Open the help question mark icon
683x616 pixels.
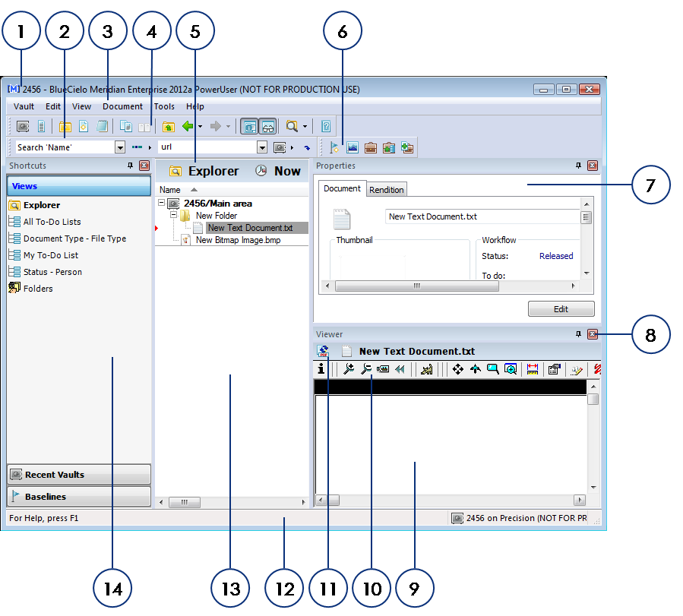pyautogui.click(x=326, y=126)
